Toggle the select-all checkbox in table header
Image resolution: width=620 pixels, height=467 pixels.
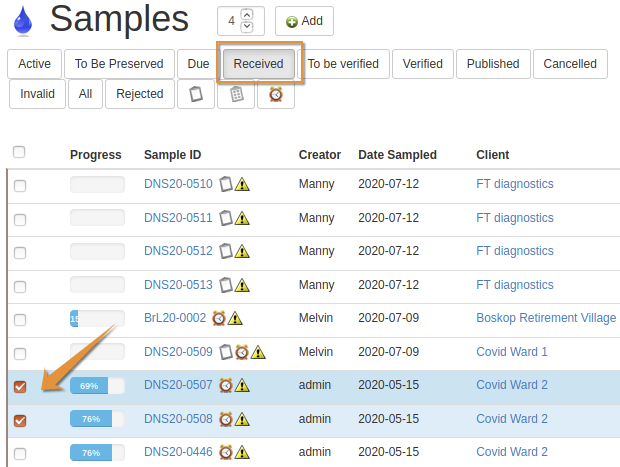(19, 153)
